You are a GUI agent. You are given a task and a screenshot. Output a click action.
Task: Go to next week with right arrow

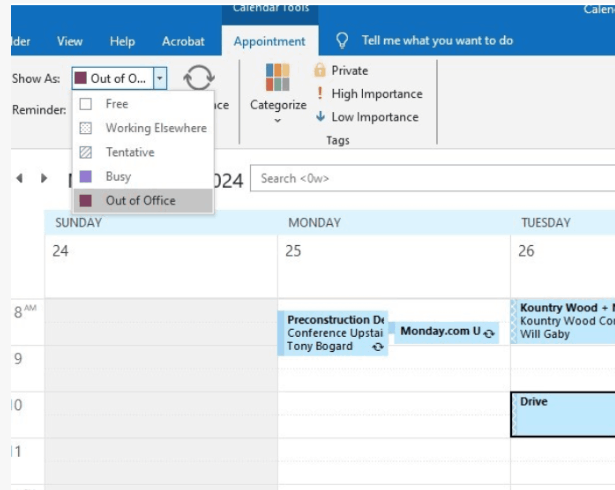pyautogui.click(x=44, y=179)
